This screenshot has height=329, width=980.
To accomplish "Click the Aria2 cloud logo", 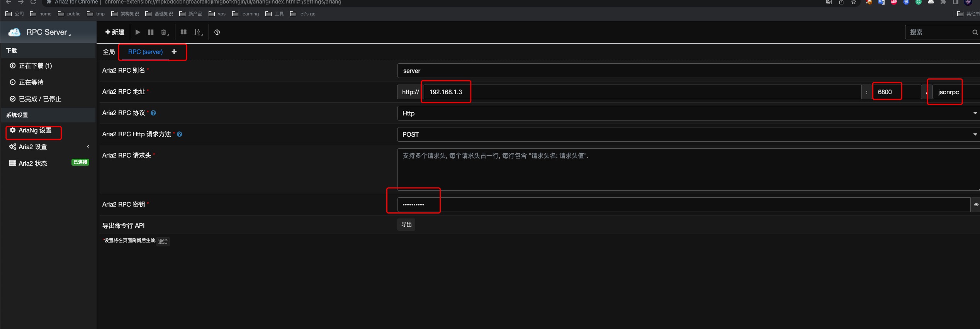I will (14, 32).
